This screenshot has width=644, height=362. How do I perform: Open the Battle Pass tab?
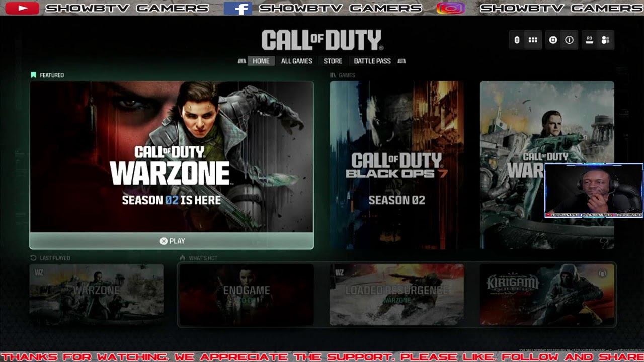click(372, 61)
